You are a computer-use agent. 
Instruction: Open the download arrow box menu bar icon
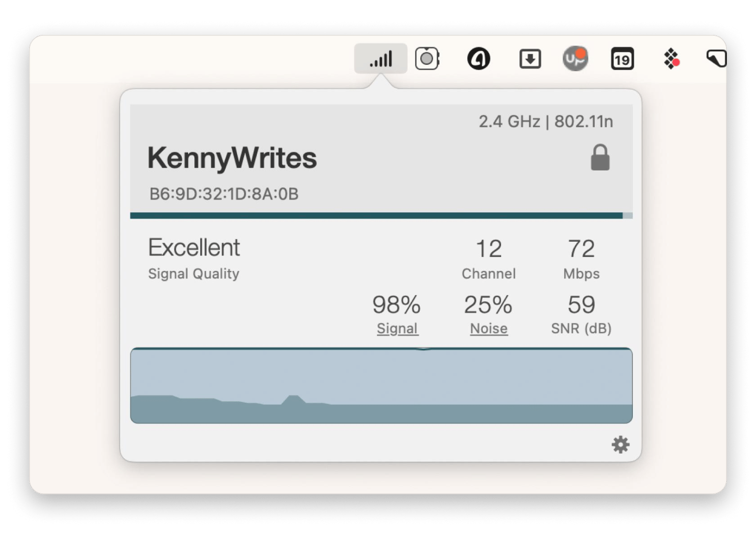[530, 59]
